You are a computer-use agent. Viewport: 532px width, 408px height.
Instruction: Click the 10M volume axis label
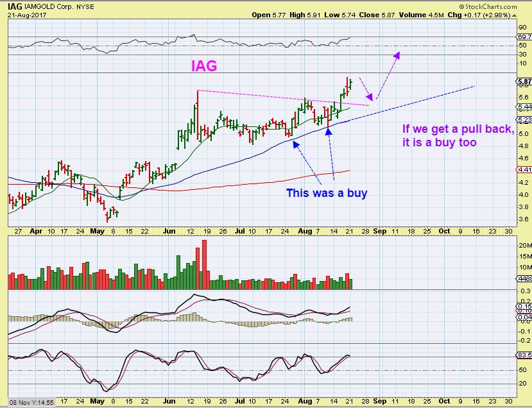[525, 268]
